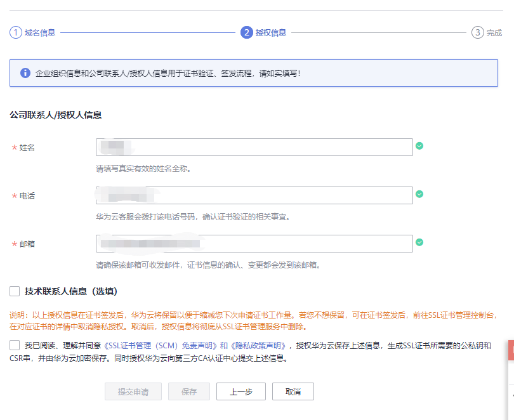Screen dimensions: 514x420
Task: Click inside the 邮箱 input field
Action: click(x=254, y=242)
